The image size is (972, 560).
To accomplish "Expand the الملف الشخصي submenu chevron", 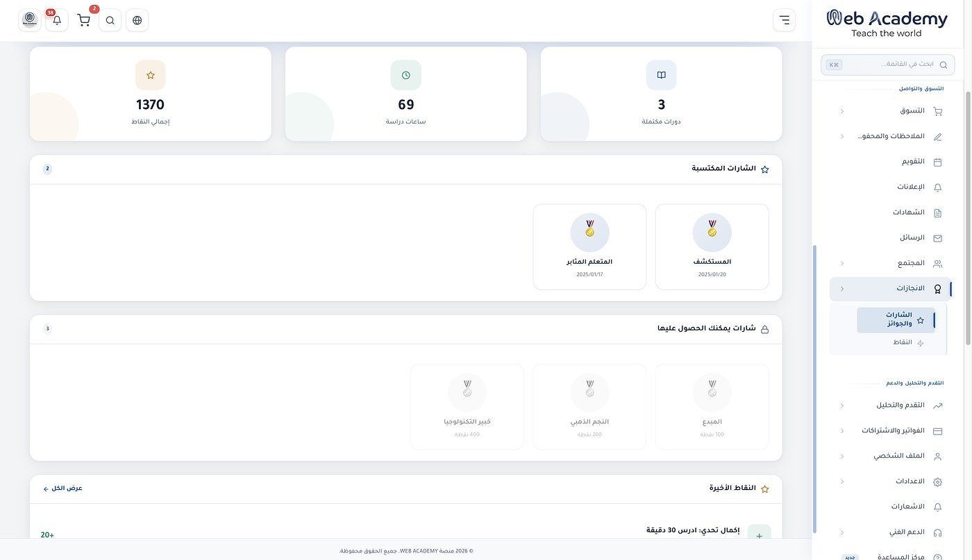I will point(842,457).
